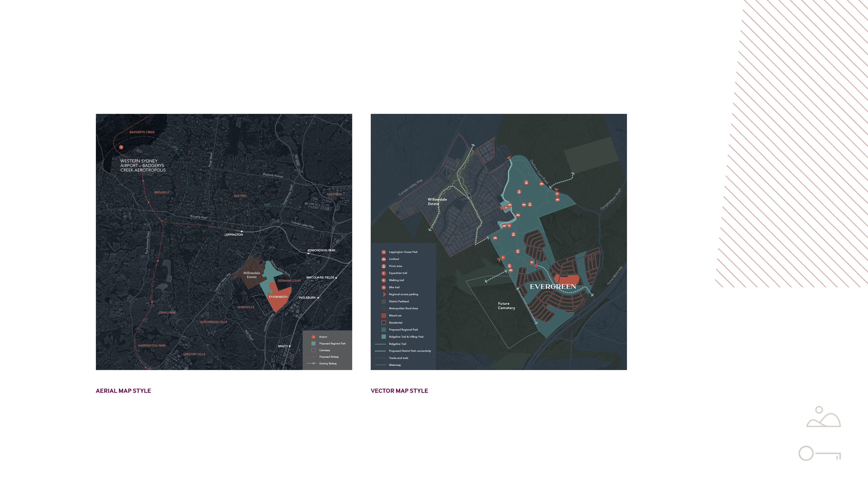868x488 pixels.
Task: Click the Lookout binoculars icon in the vector map legend
Action: pos(383,259)
